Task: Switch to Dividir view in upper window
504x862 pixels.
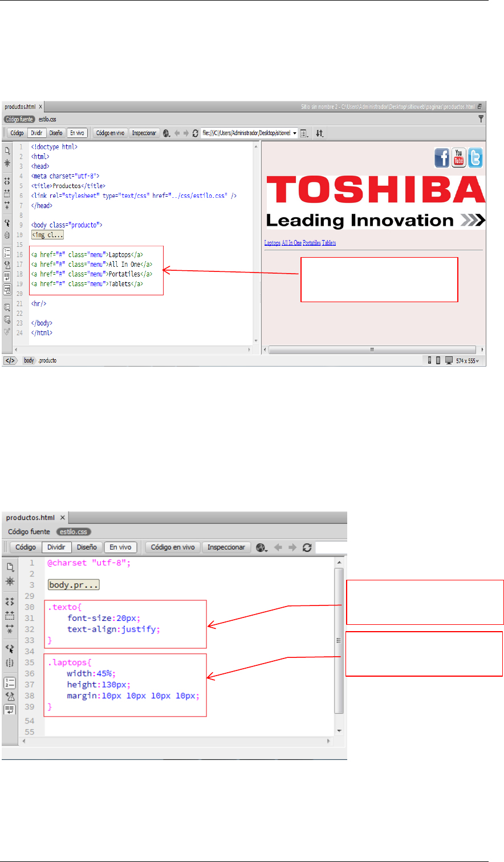Action: coord(36,133)
